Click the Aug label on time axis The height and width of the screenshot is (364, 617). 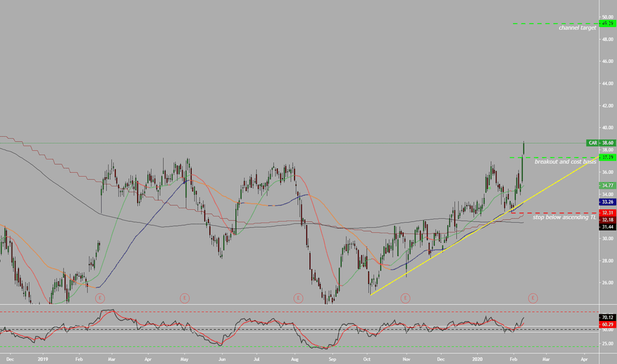tap(295, 359)
